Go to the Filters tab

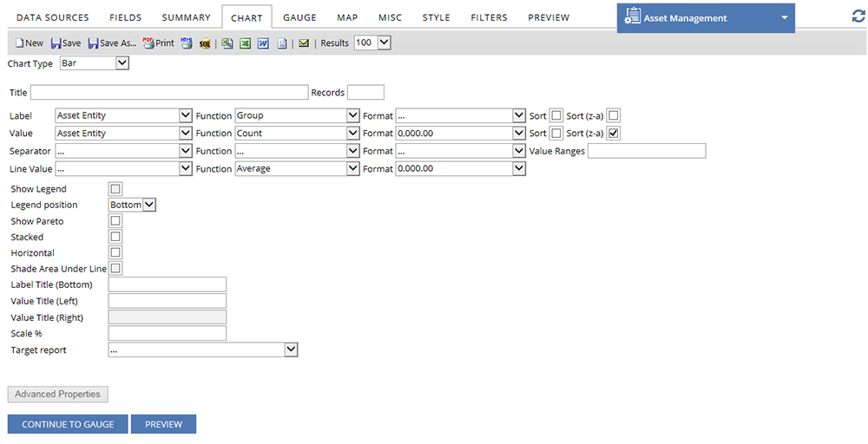(x=490, y=17)
